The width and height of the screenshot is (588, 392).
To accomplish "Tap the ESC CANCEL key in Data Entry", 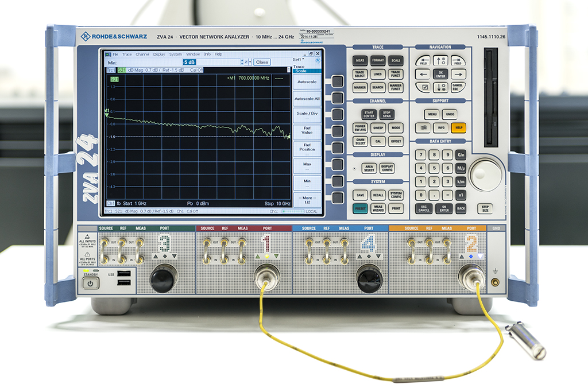I will (424, 208).
